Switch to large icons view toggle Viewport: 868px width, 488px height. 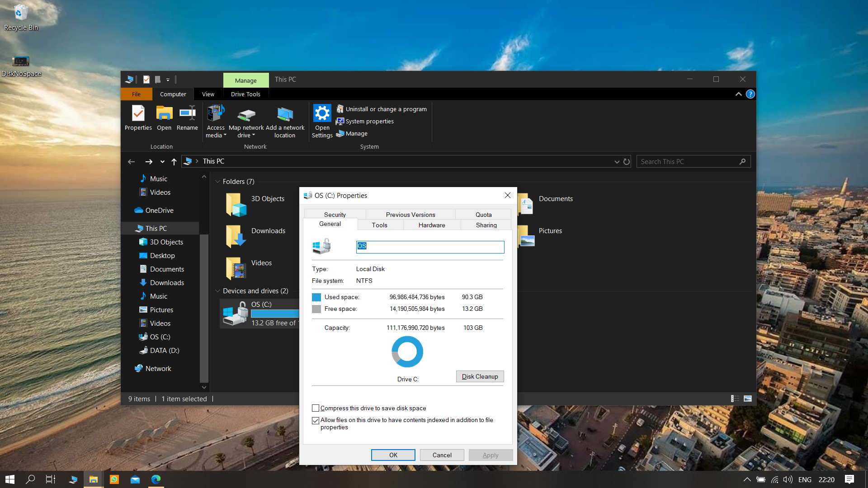coord(748,399)
